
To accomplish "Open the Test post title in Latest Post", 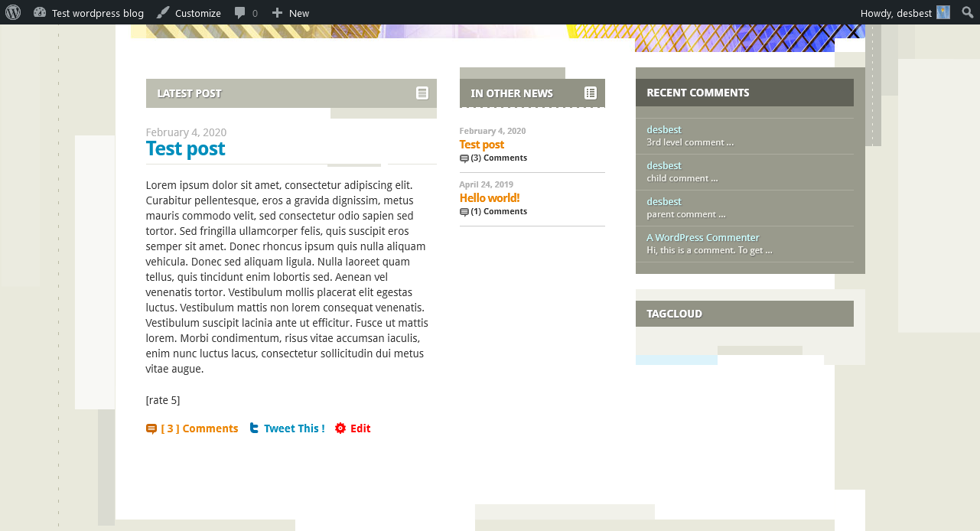I will (x=185, y=148).
